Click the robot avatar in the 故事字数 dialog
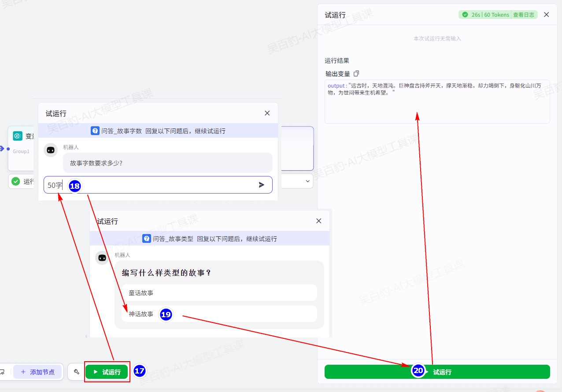562x392 pixels. click(x=51, y=150)
